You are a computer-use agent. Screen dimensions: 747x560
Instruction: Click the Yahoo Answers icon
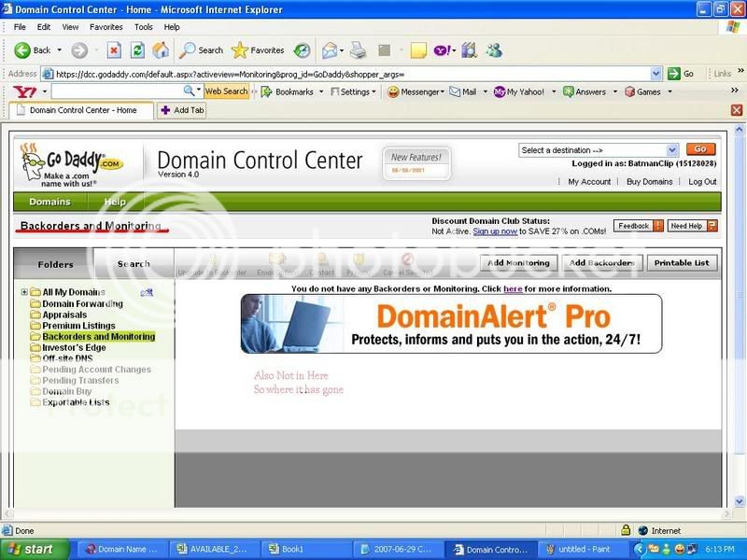point(569,91)
